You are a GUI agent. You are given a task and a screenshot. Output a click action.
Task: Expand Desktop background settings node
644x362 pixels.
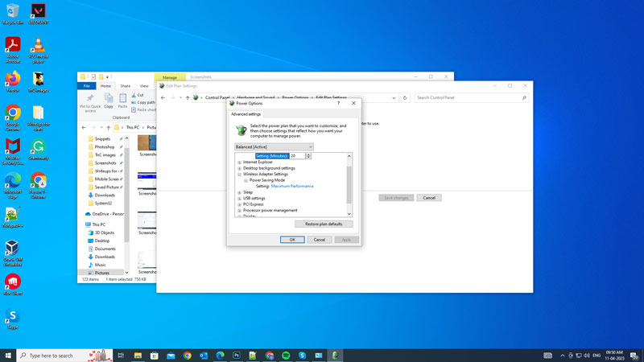(239, 168)
